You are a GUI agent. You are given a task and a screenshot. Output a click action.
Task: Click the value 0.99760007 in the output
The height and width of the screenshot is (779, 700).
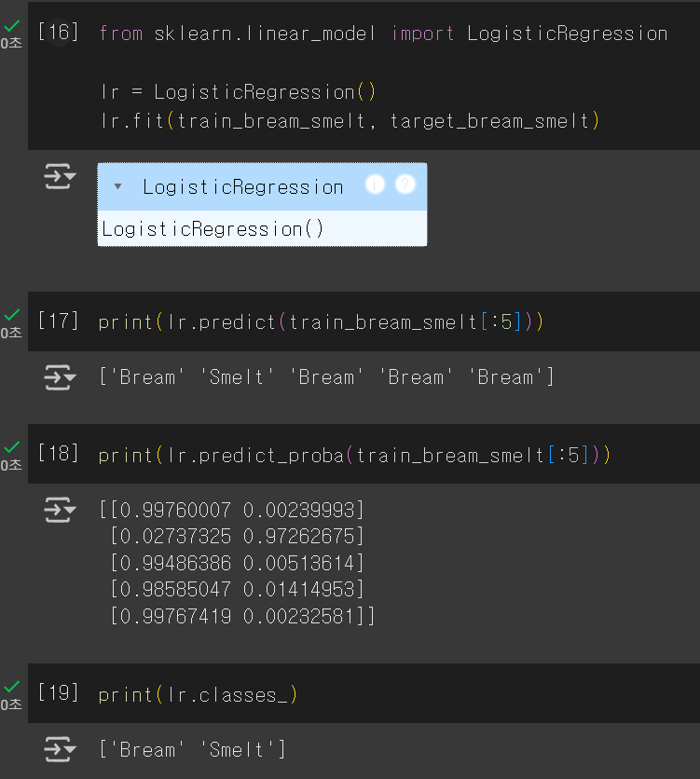point(175,511)
